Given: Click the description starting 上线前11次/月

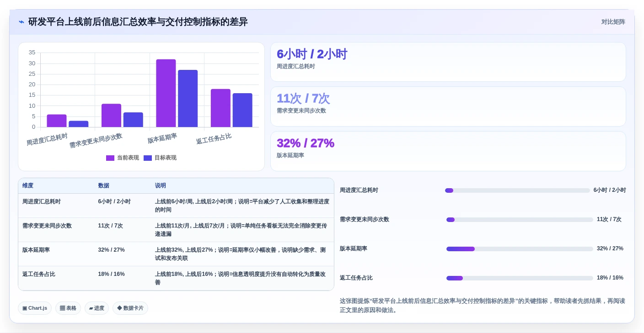Looking at the screenshot, I should coord(241,230).
